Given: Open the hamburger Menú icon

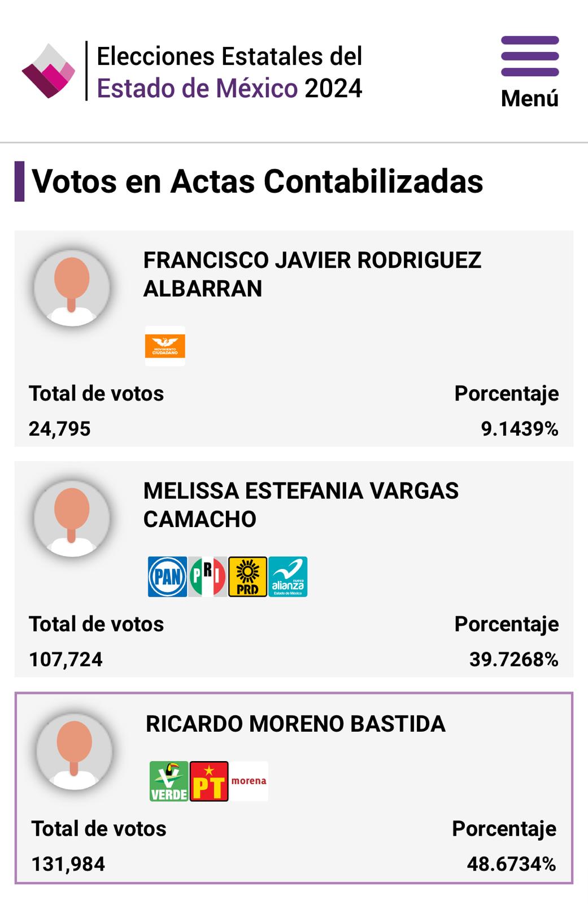Looking at the screenshot, I should [530, 56].
